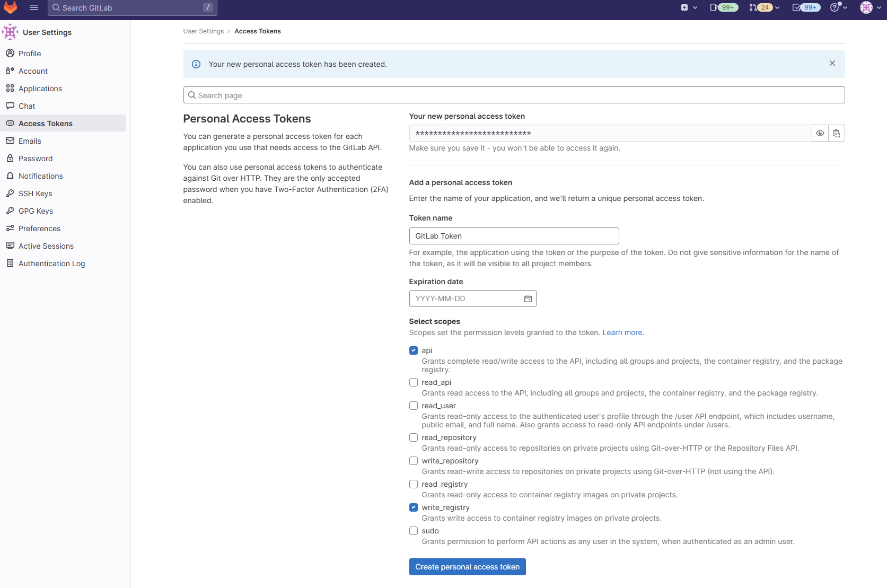The height and width of the screenshot is (588, 887).
Task: Open the Learn more link about scopes
Action: pyautogui.click(x=622, y=332)
